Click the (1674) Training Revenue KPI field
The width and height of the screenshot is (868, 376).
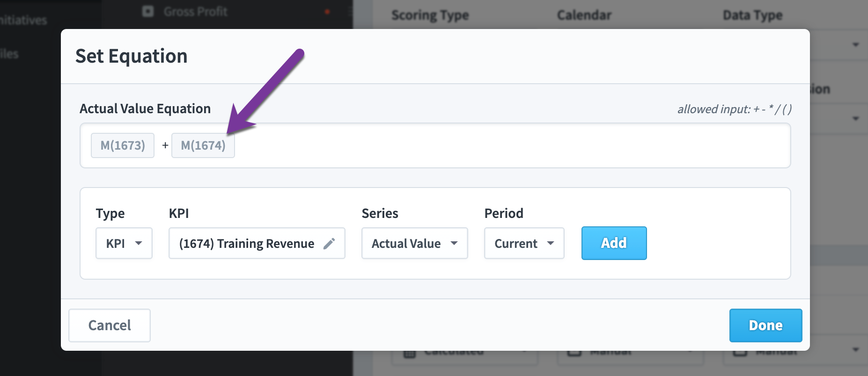coord(257,243)
